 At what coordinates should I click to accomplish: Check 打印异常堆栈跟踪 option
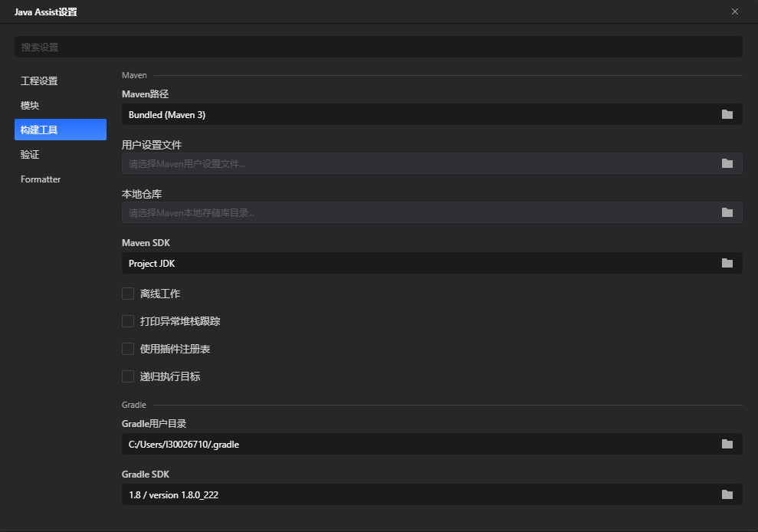pos(128,321)
